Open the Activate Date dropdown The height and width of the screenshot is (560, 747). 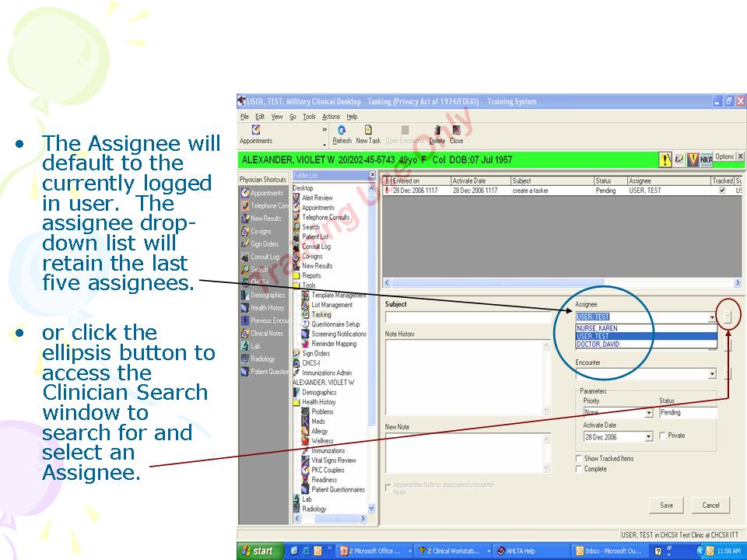[648, 437]
